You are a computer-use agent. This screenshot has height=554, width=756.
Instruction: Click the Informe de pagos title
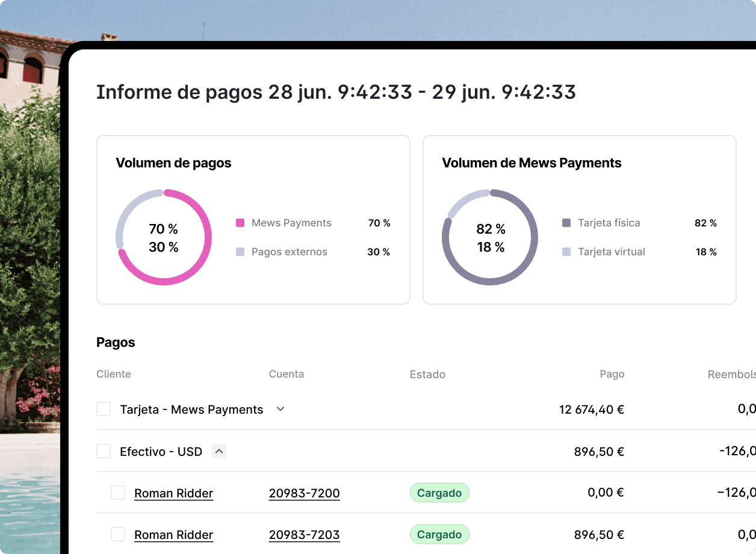click(336, 92)
